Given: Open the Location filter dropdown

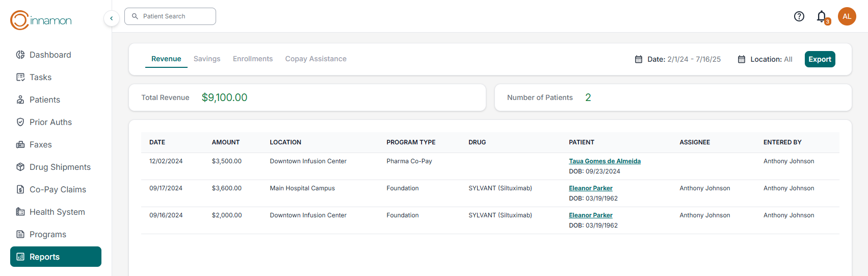Looking at the screenshot, I should coord(765,59).
